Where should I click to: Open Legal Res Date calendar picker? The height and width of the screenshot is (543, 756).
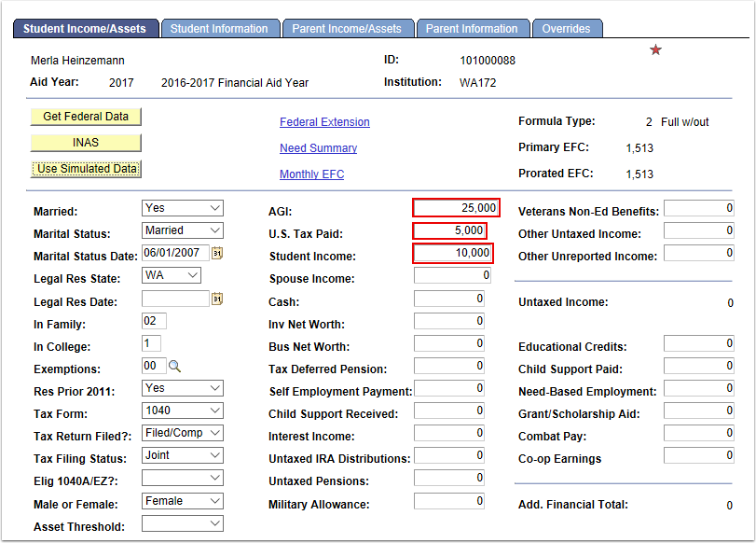point(217,299)
